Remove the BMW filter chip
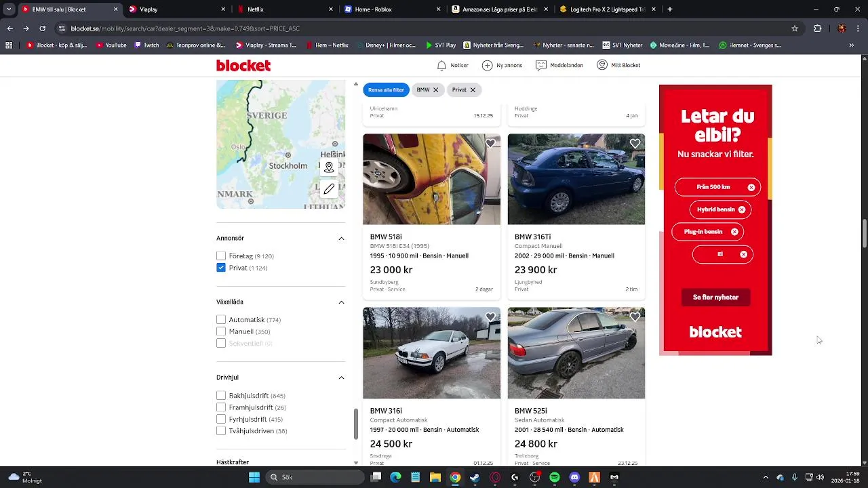 tap(435, 89)
